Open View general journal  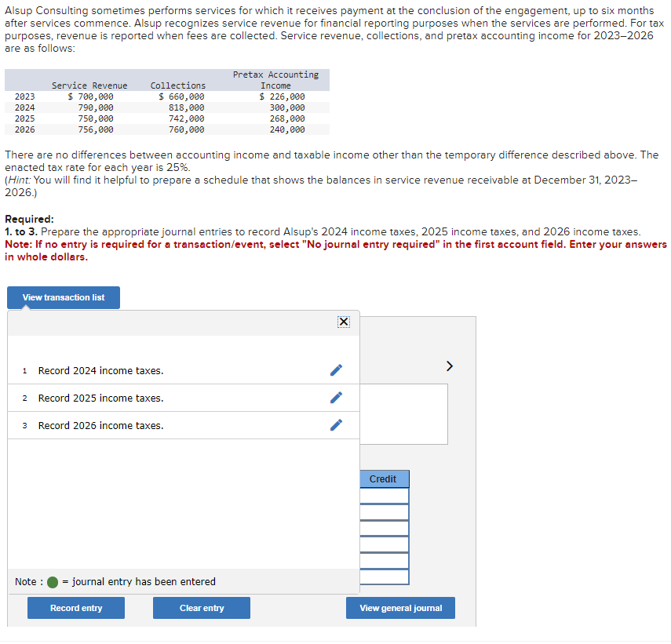tap(400, 608)
